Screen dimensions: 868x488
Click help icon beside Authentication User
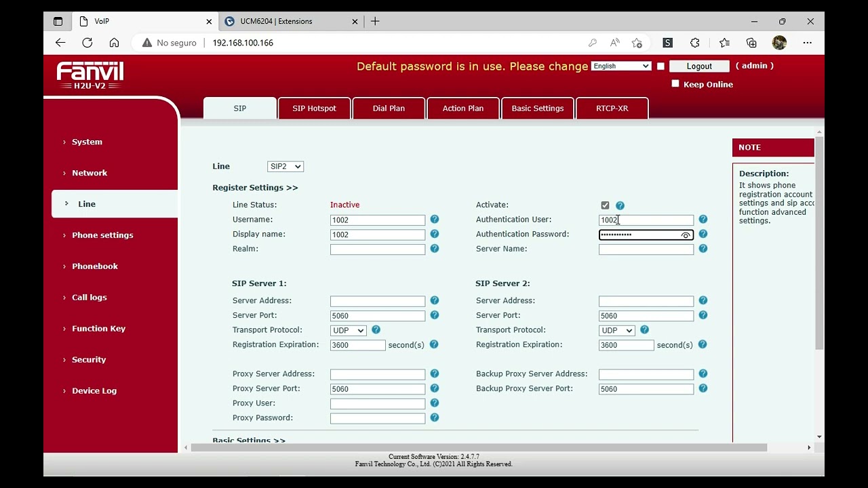(x=703, y=220)
